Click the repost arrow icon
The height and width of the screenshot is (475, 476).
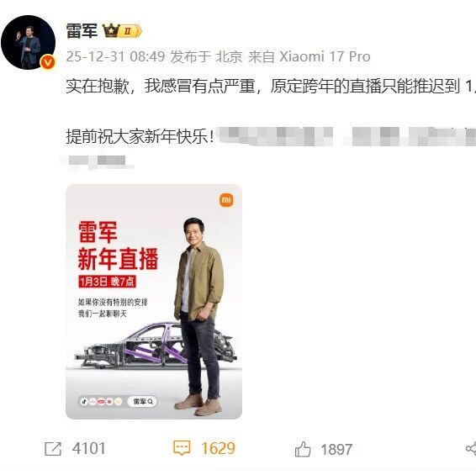[x=53, y=449]
